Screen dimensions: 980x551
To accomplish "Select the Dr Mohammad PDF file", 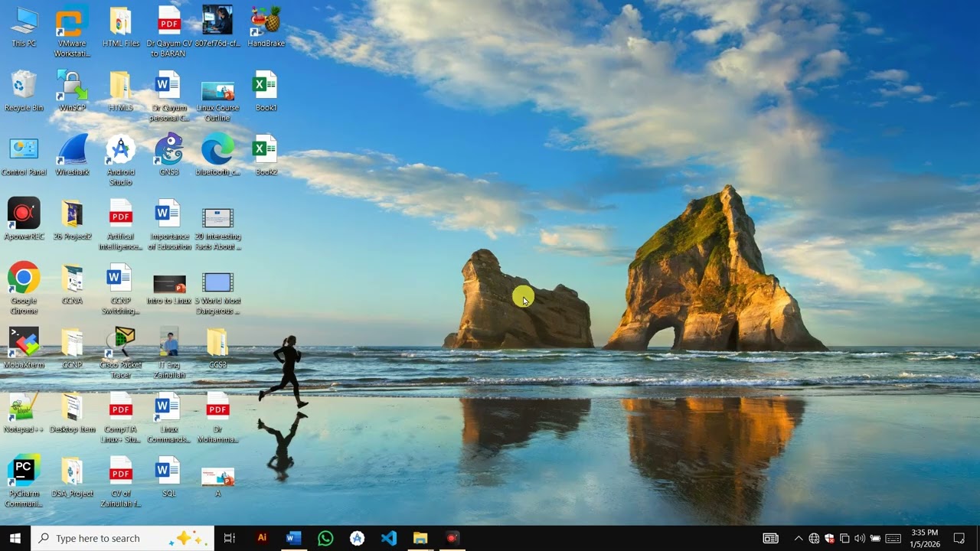I will (x=217, y=418).
